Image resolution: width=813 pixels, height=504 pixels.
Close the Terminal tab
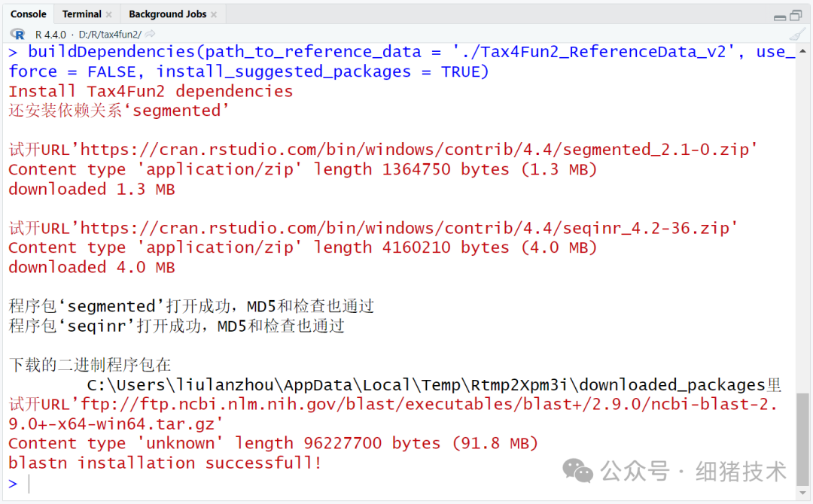point(108,14)
